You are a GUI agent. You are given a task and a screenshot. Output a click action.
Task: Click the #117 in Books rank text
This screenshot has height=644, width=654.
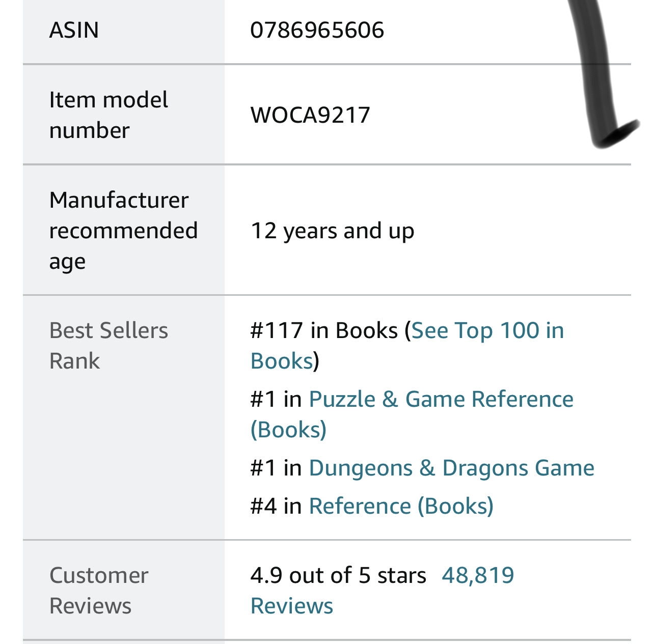coord(324,331)
